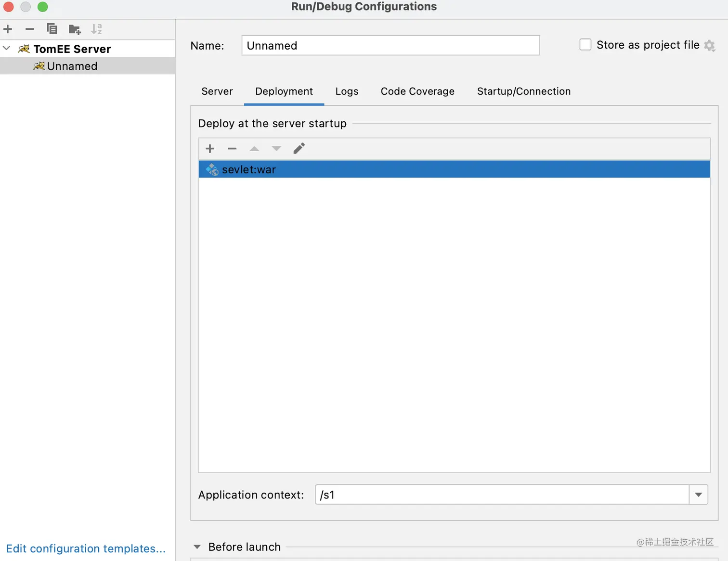Remove the selected run configuration

coord(30,29)
